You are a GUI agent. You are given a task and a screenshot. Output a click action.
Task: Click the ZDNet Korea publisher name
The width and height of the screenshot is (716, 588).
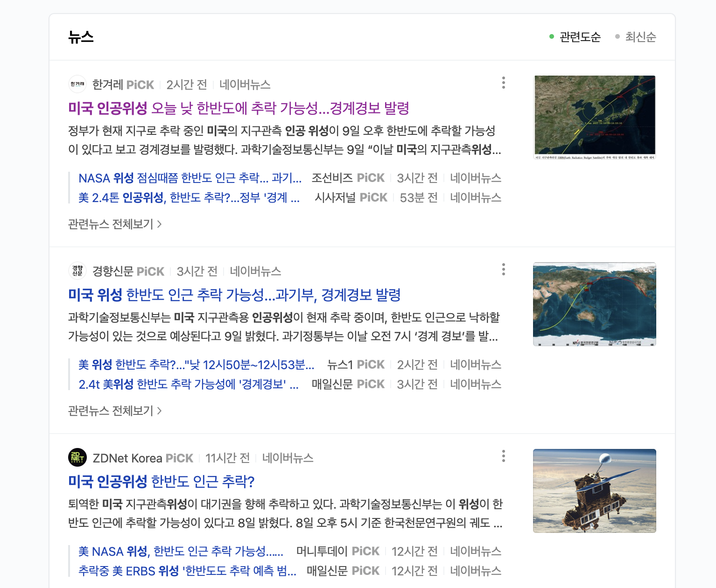tap(127, 458)
